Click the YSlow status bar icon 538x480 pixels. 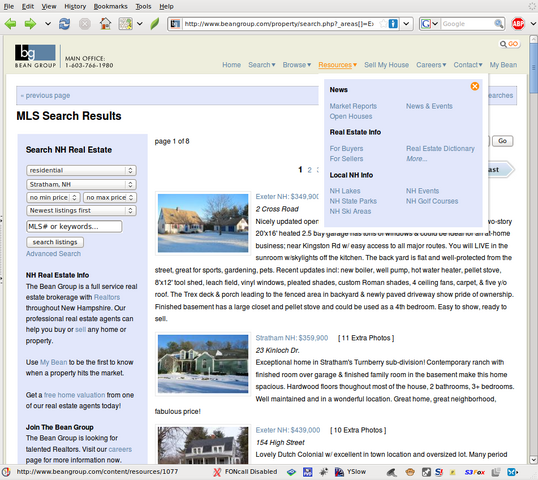pyautogui.click(x=350, y=472)
